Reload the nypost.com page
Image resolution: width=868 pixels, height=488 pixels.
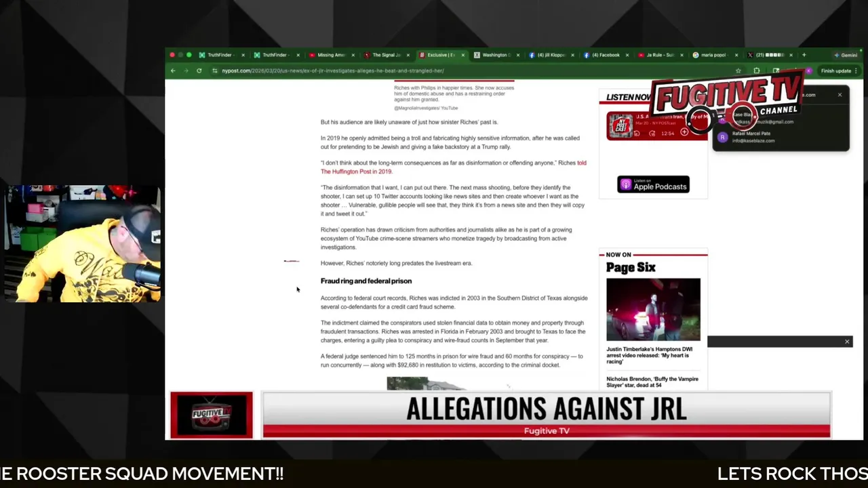coord(199,70)
